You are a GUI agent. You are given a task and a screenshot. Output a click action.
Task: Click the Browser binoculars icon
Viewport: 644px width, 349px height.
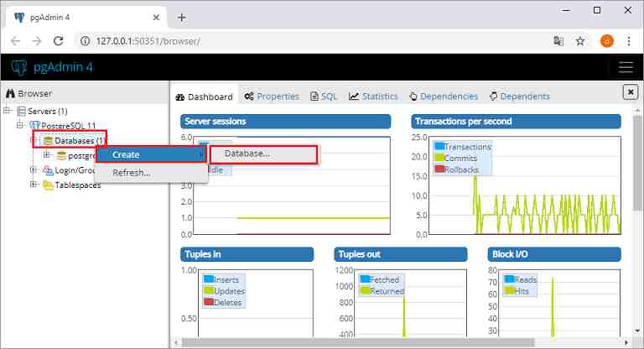[x=11, y=94]
